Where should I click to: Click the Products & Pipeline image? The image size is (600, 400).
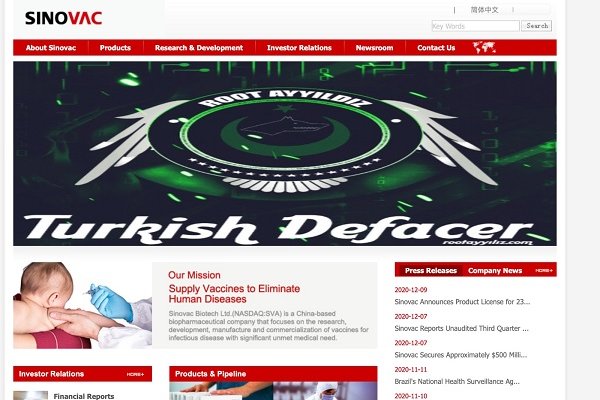(273, 391)
